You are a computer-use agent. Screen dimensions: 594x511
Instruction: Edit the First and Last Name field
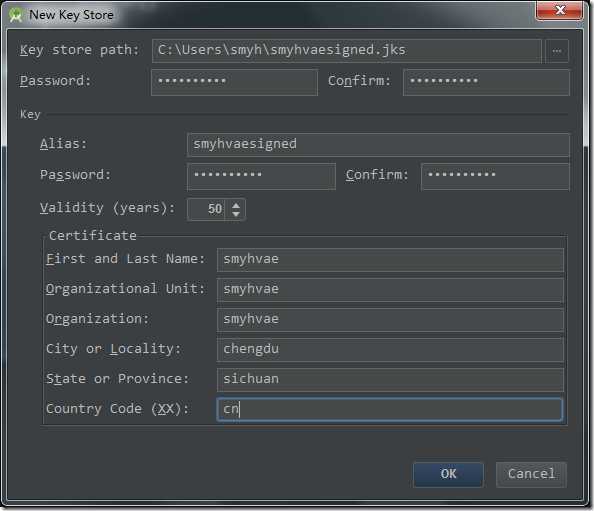(390, 259)
